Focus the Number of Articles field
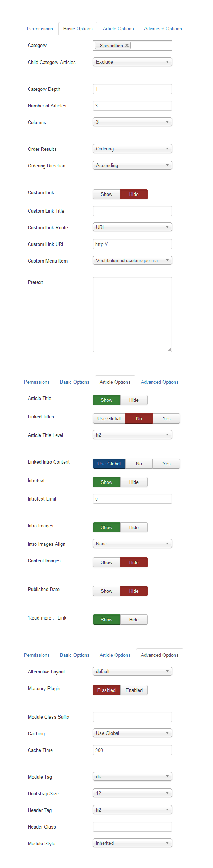This screenshot has height=868, width=213. 132,106
